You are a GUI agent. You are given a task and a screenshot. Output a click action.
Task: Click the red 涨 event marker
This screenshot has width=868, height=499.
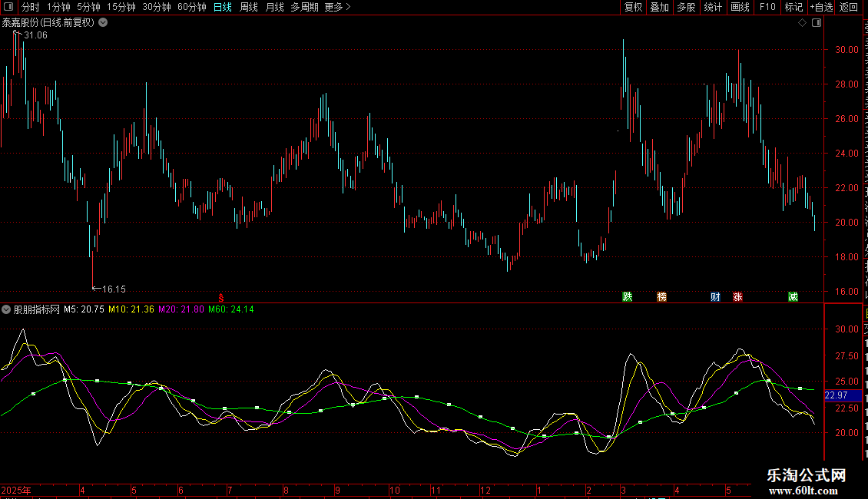pos(737,296)
